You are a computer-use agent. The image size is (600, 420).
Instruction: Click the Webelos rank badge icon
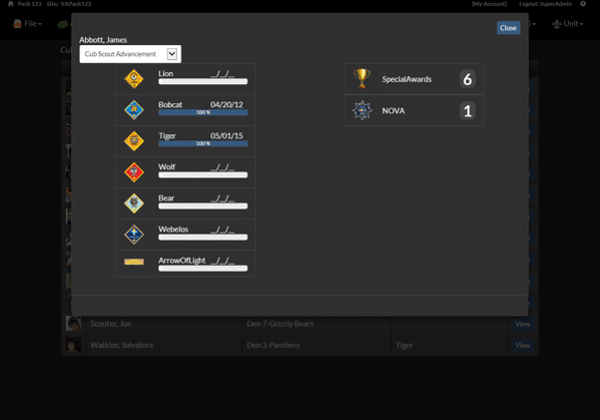(x=134, y=234)
